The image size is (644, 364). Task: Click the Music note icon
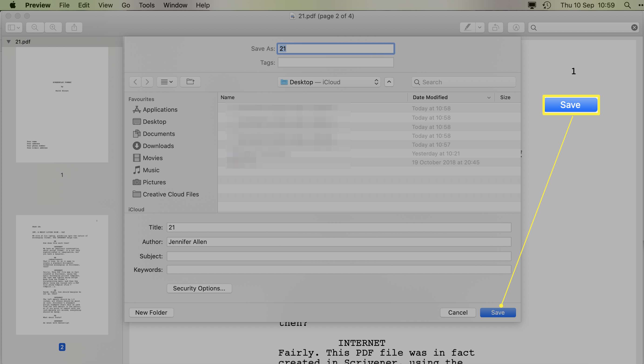coord(136,170)
